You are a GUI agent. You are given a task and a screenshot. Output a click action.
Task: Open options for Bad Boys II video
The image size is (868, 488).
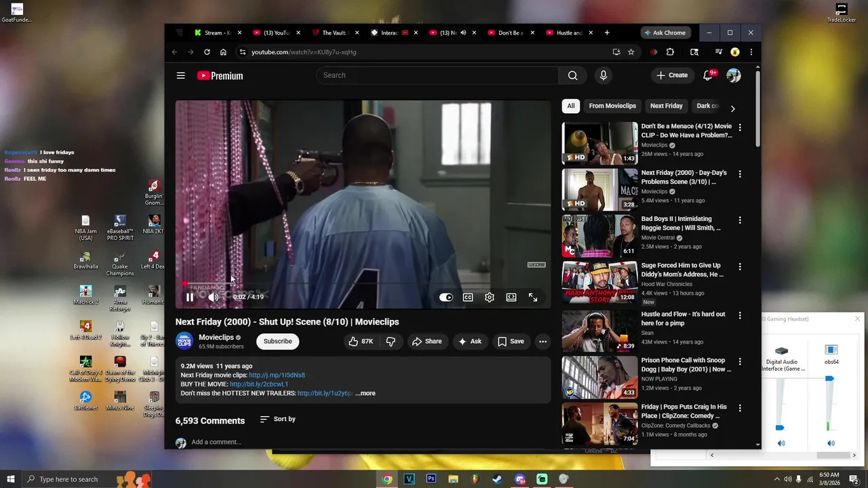tap(740, 220)
